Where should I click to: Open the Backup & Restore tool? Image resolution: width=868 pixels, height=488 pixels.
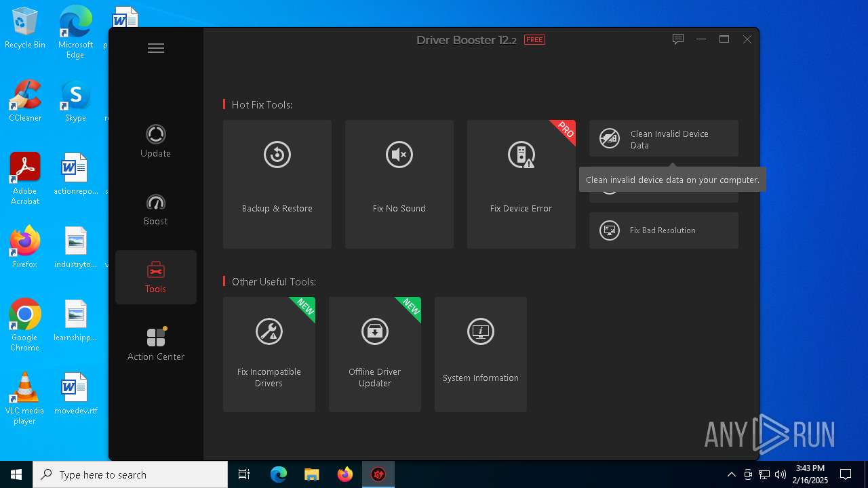277,184
